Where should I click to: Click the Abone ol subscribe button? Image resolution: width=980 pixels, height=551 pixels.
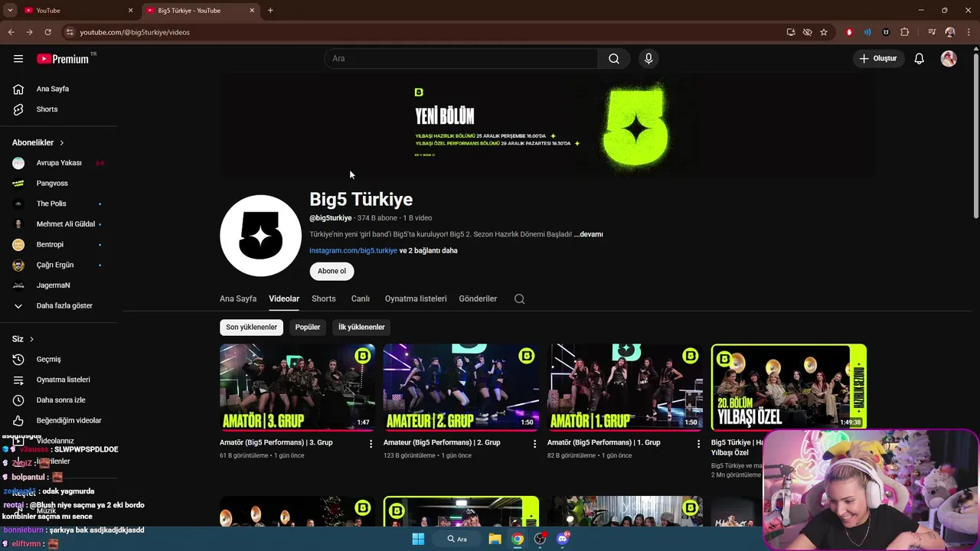(x=332, y=271)
